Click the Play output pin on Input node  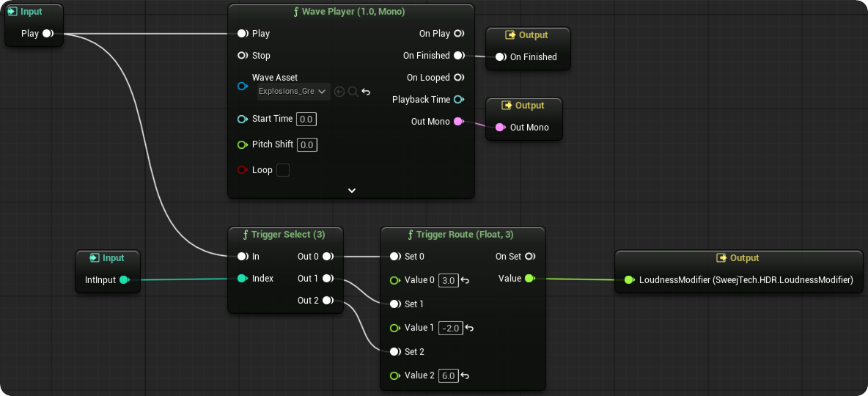pyautogui.click(x=48, y=33)
